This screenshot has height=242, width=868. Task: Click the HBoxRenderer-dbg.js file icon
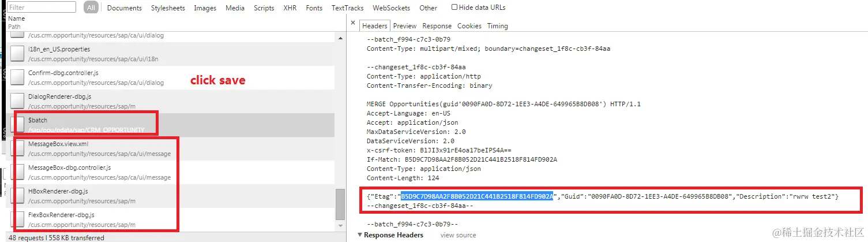18,196
